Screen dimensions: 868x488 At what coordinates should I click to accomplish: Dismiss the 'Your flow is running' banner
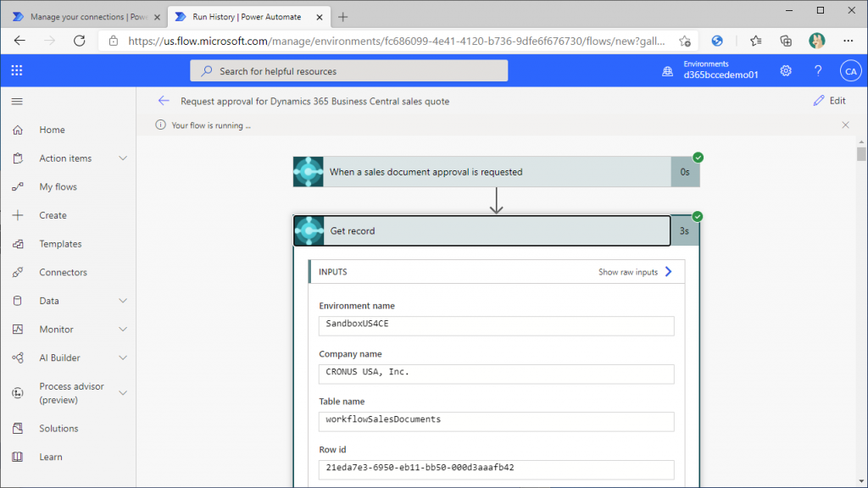click(x=845, y=125)
